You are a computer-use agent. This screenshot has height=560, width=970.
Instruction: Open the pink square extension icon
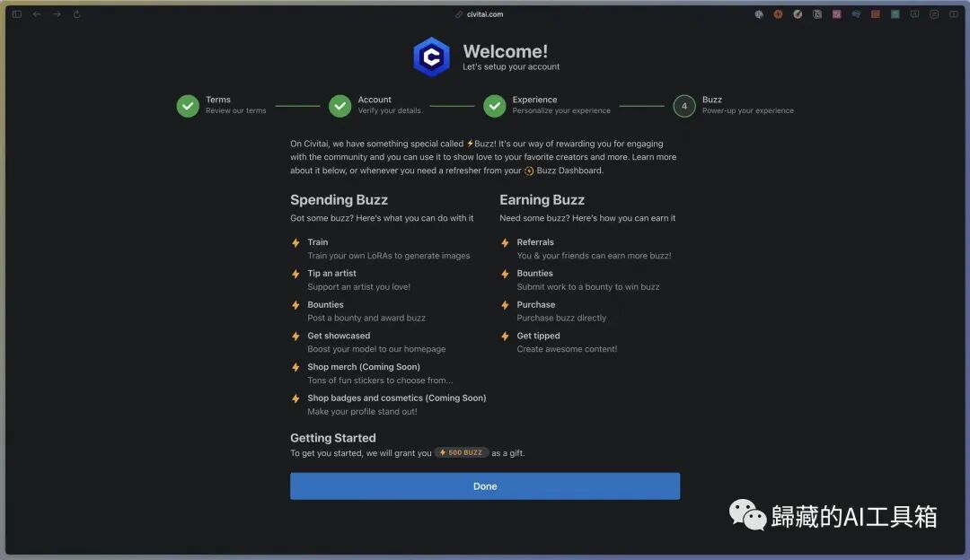click(x=836, y=14)
